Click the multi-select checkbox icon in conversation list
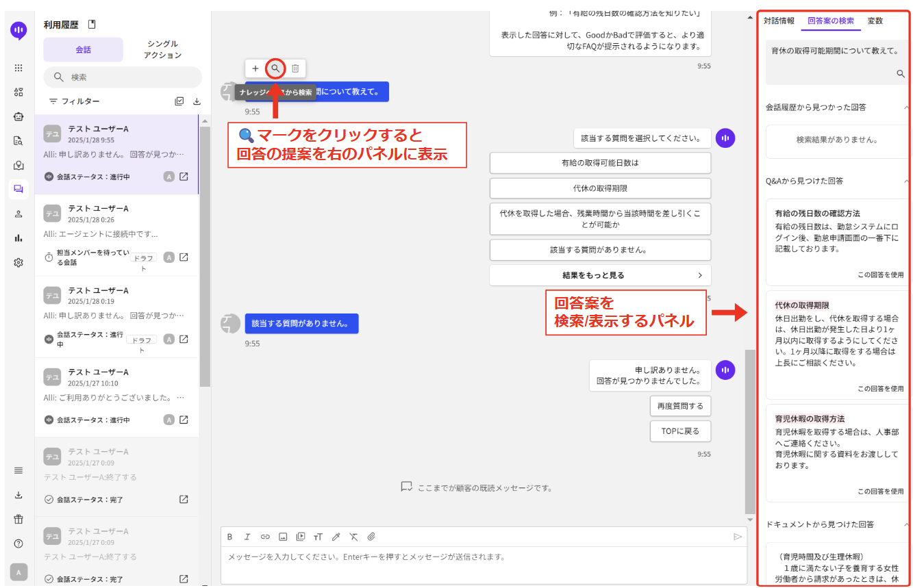 tap(179, 101)
